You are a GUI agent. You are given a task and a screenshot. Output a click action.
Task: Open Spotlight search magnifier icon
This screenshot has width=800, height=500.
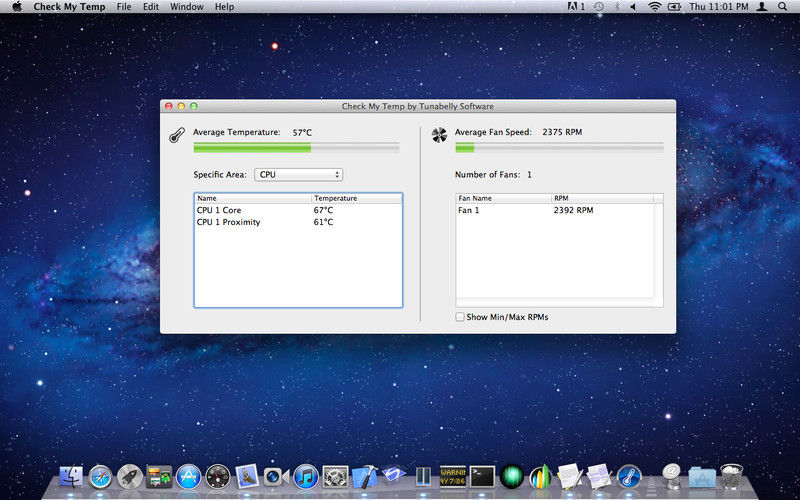[782, 7]
